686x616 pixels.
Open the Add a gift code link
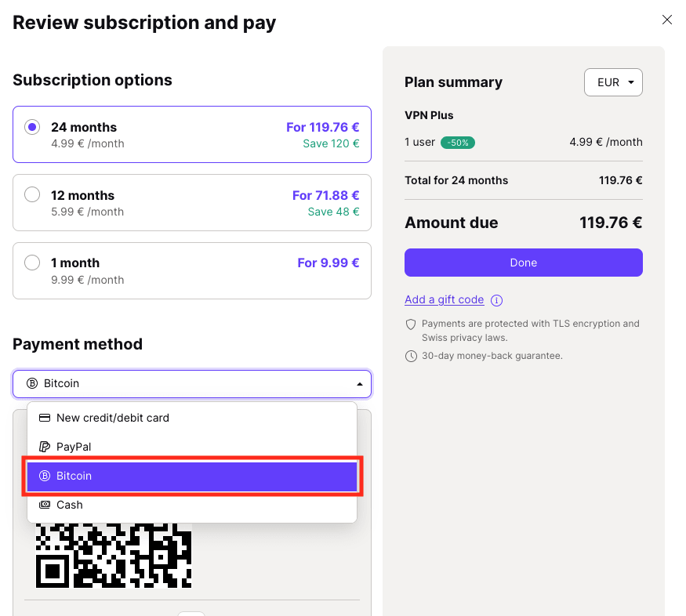pos(444,299)
